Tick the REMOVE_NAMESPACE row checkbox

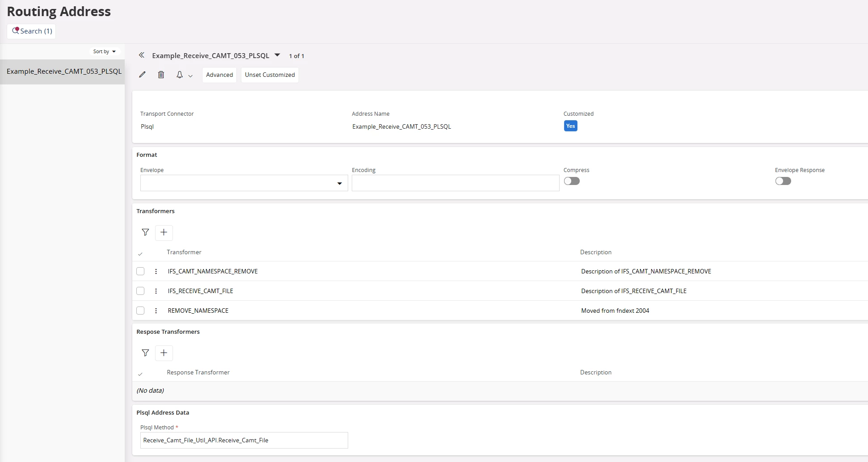(140, 311)
